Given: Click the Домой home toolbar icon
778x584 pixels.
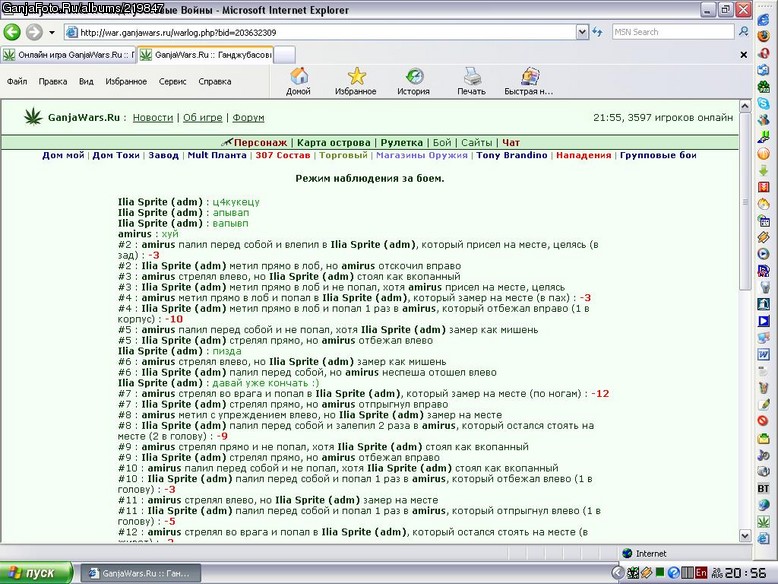Looking at the screenshot, I should coord(298,81).
